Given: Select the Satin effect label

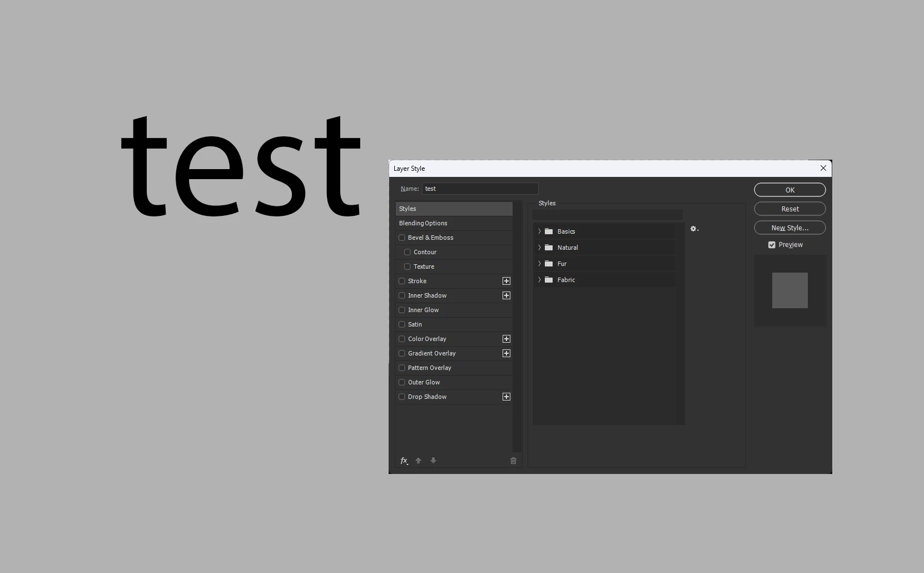Looking at the screenshot, I should 415,324.
